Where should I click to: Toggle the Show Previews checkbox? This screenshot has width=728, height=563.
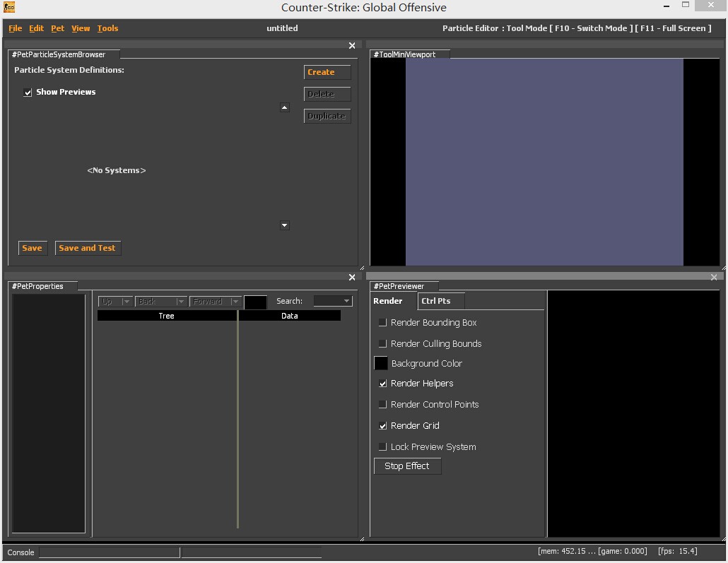(28, 93)
